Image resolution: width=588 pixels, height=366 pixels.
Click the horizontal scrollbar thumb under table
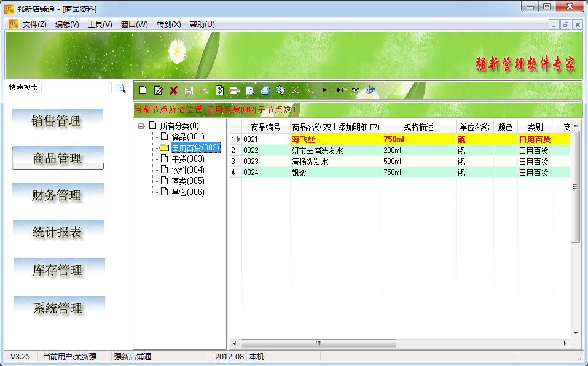pyautogui.click(x=318, y=343)
